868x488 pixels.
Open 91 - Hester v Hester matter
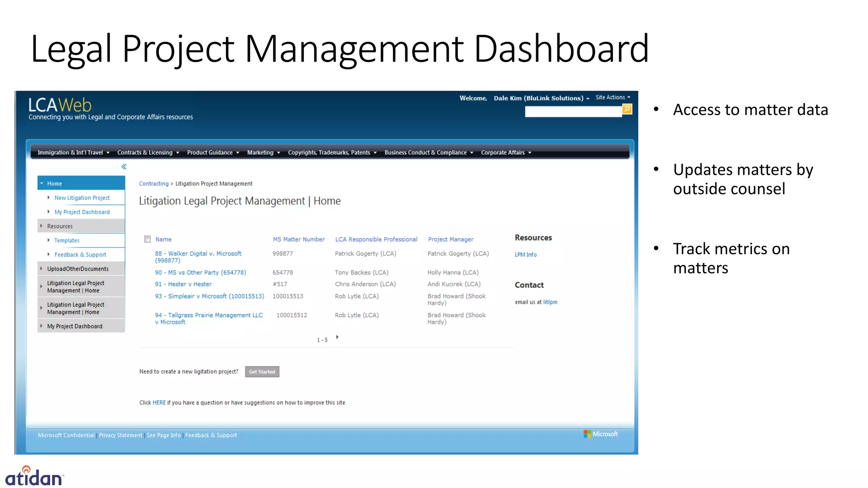click(183, 284)
